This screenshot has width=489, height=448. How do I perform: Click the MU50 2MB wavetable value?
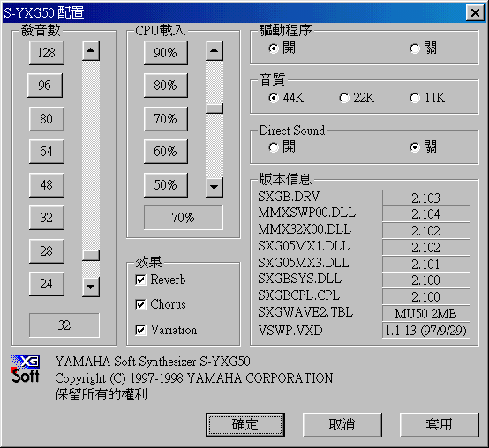tap(426, 313)
